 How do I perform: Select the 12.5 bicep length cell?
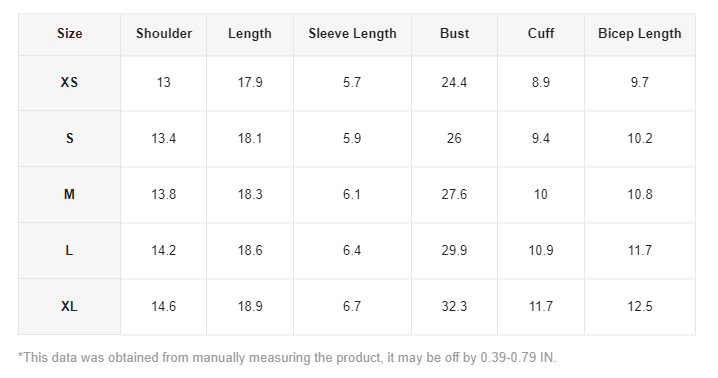coord(640,307)
